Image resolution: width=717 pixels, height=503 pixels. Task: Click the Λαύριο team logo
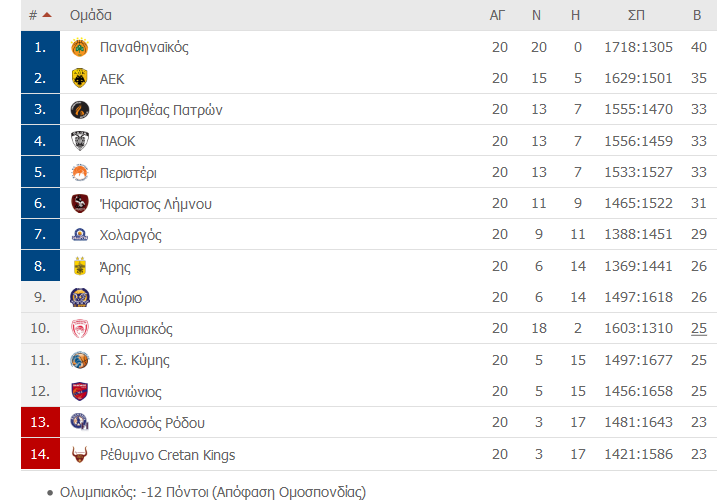pos(80,298)
